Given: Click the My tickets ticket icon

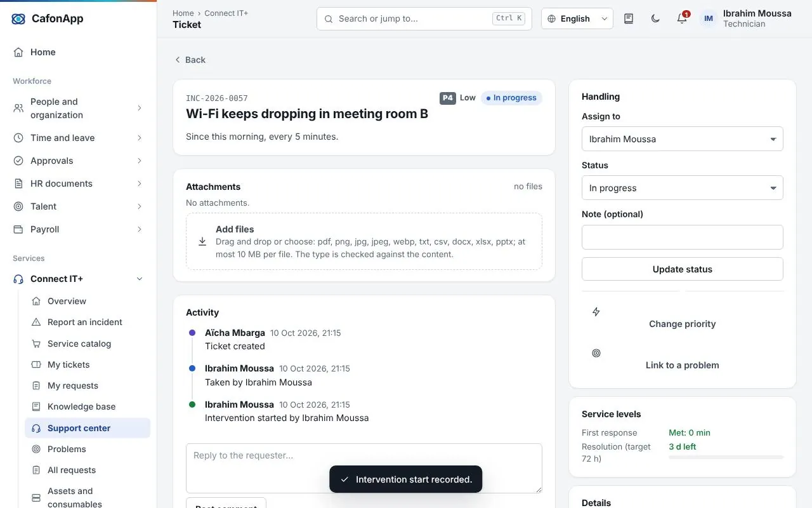Looking at the screenshot, I should click(x=36, y=364).
